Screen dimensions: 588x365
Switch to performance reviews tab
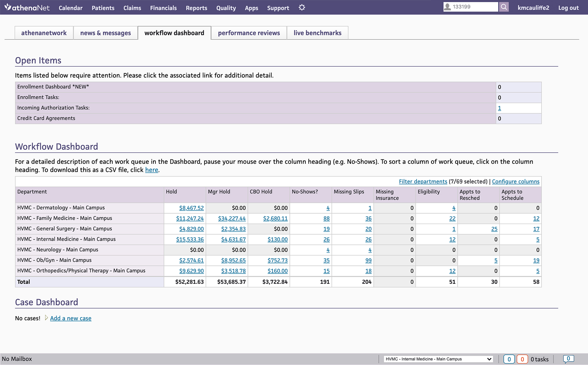tap(249, 33)
